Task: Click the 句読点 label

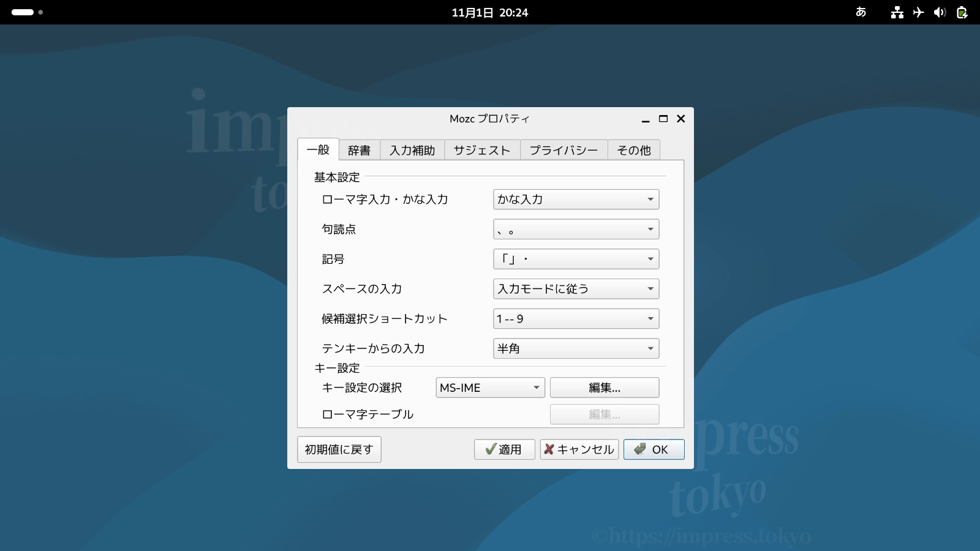Action: click(339, 229)
